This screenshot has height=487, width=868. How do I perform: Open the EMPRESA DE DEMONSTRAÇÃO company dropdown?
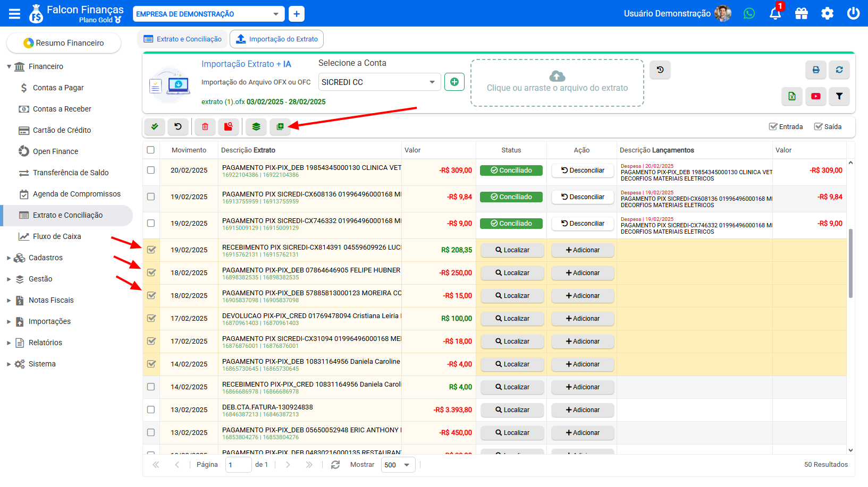[208, 14]
